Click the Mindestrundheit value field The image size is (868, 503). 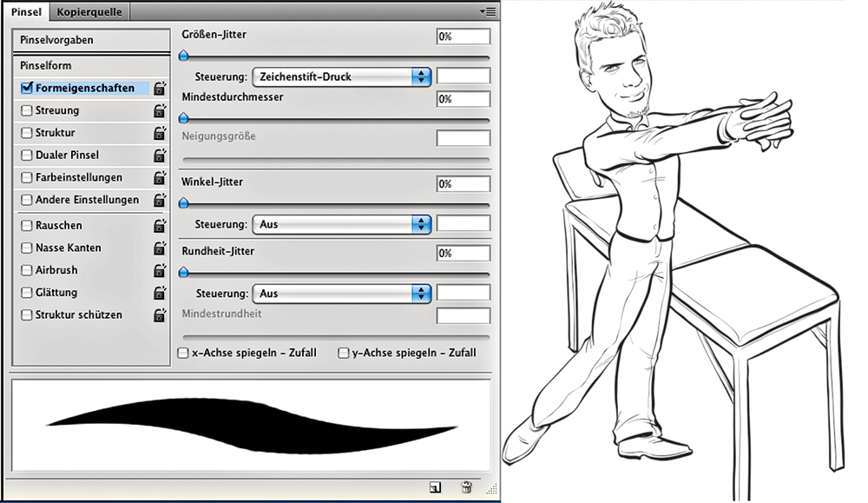click(x=463, y=315)
